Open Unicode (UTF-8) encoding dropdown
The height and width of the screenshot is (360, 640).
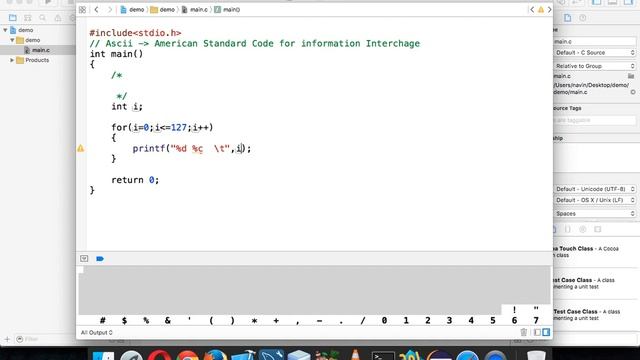coord(595,189)
